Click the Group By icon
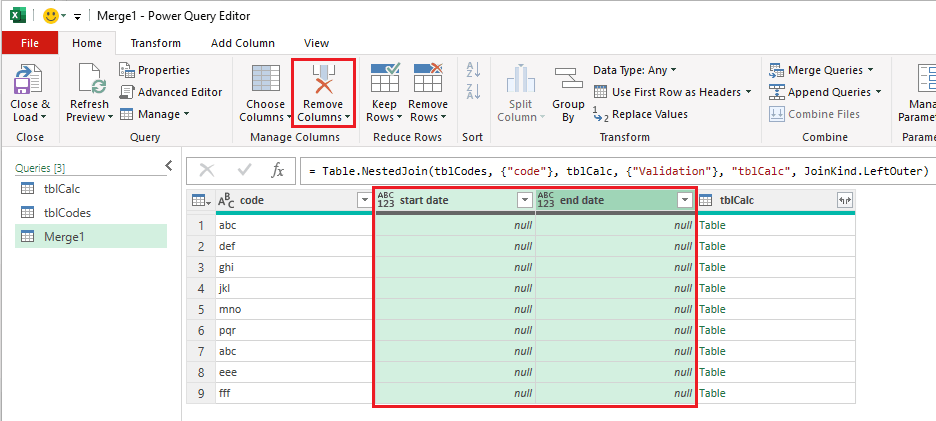The width and height of the screenshot is (936, 421). [x=568, y=78]
